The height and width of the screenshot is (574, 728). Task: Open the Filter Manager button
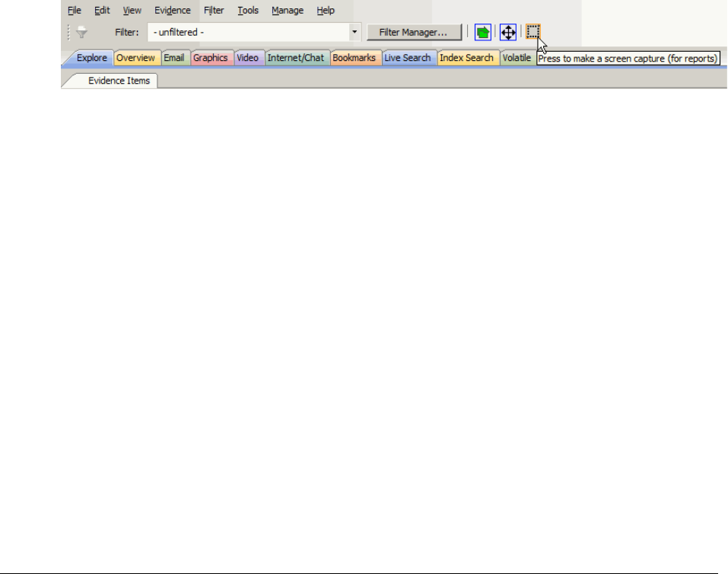(x=414, y=32)
